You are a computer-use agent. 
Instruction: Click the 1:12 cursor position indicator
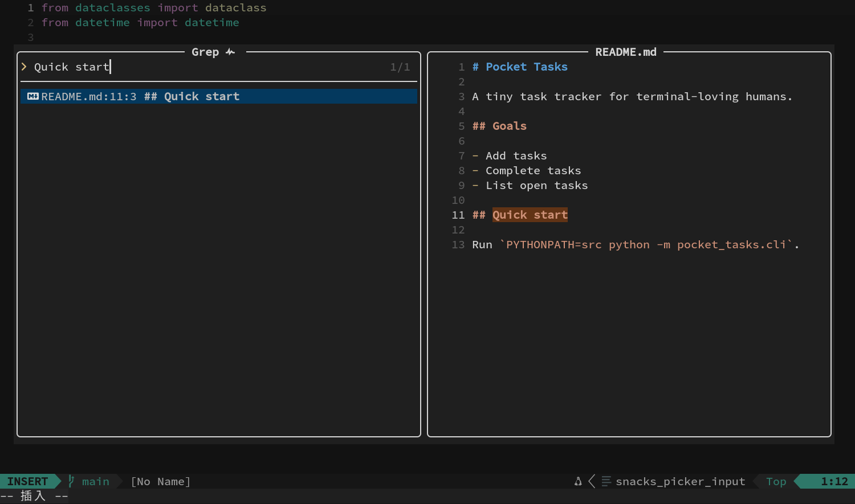tap(834, 481)
